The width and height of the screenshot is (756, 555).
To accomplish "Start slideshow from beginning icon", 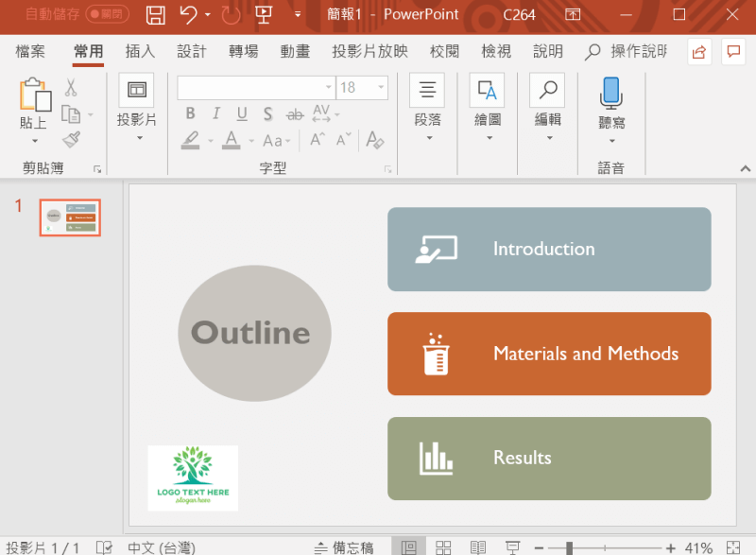I will coord(264,15).
